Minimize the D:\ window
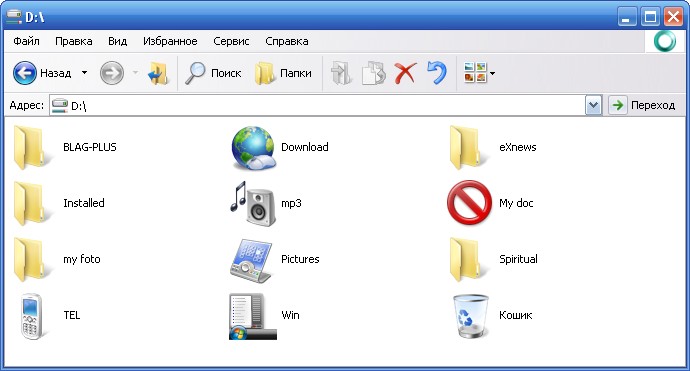The height and width of the screenshot is (371, 690). (627, 17)
